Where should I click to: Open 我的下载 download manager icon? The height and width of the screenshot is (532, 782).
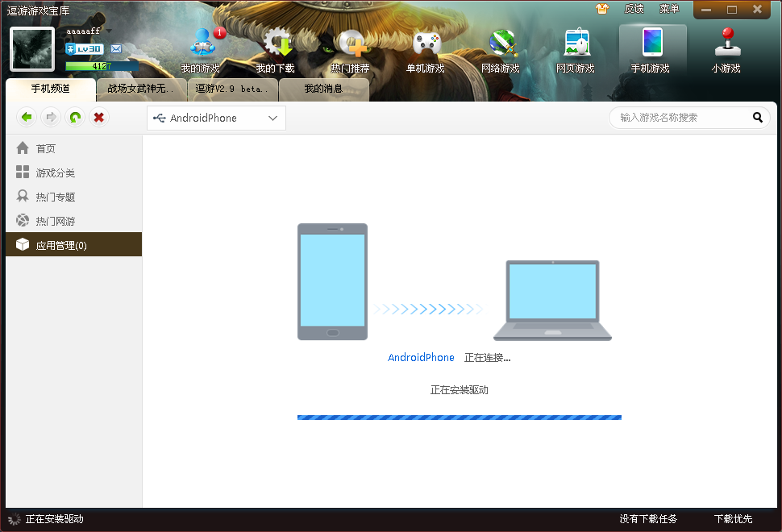click(x=275, y=50)
